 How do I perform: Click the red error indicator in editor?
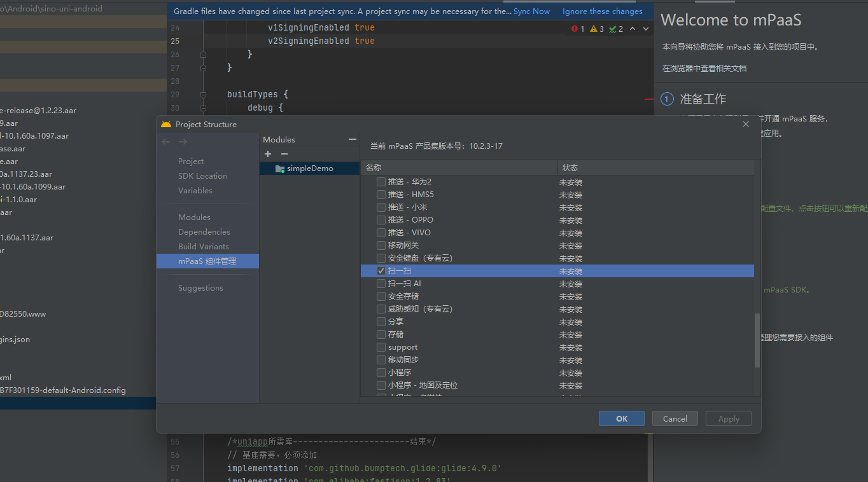point(578,29)
